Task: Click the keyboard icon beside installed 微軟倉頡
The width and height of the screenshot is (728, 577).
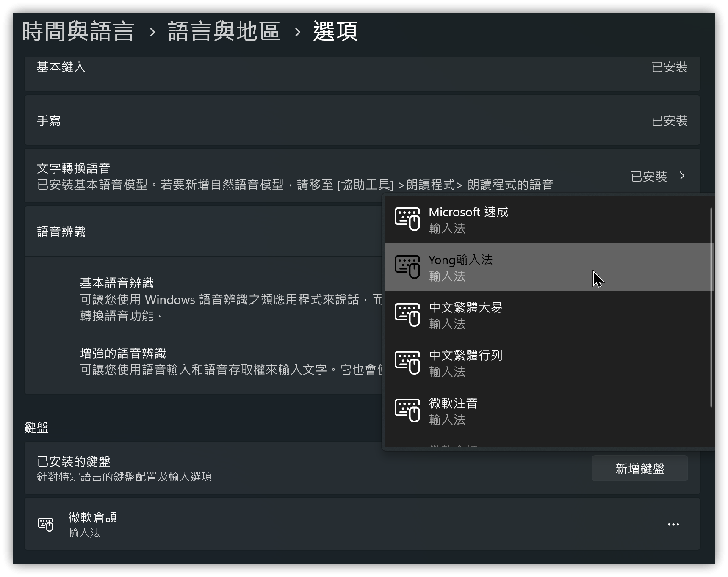Action: coord(45,524)
